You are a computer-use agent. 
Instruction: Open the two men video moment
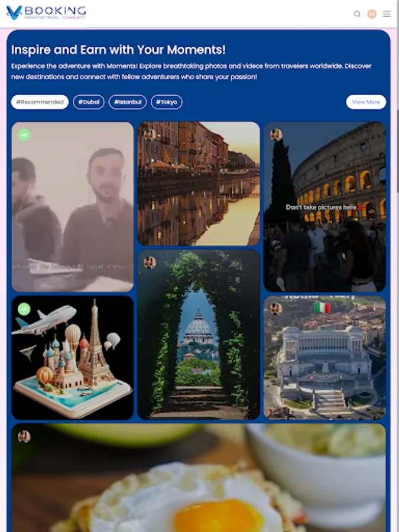(x=73, y=207)
